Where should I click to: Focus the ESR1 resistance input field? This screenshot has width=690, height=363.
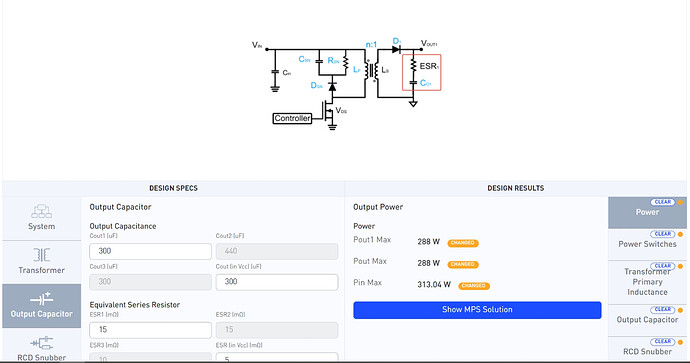pos(150,330)
